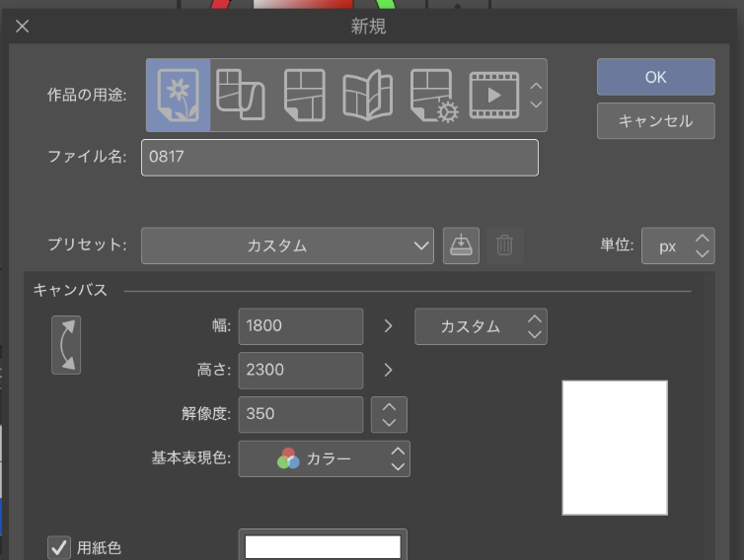Click the OK button
The image size is (744, 560).
pyautogui.click(x=656, y=77)
